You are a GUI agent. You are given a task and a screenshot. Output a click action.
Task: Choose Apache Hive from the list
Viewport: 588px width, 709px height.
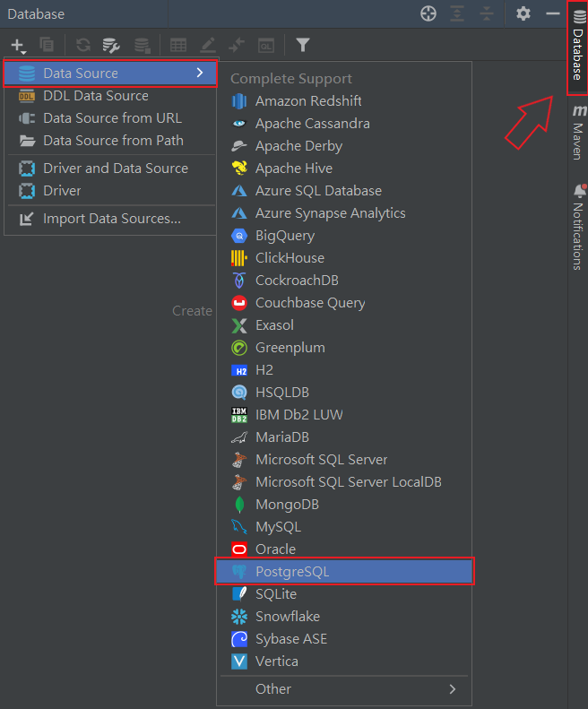(x=344, y=169)
